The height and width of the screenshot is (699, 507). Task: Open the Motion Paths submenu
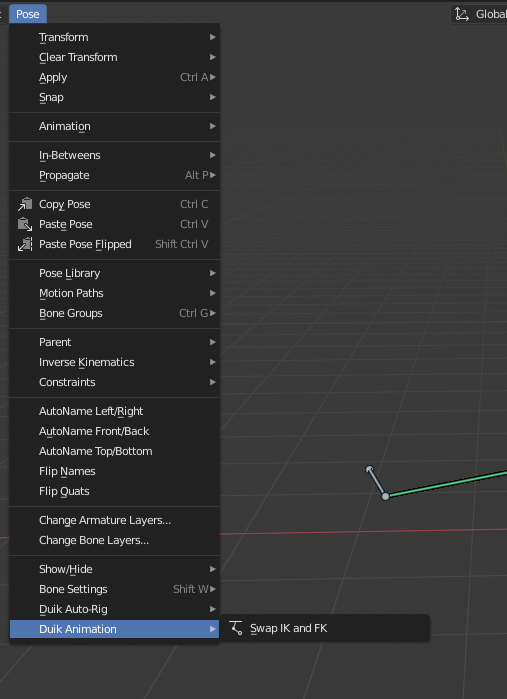(115, 293)
